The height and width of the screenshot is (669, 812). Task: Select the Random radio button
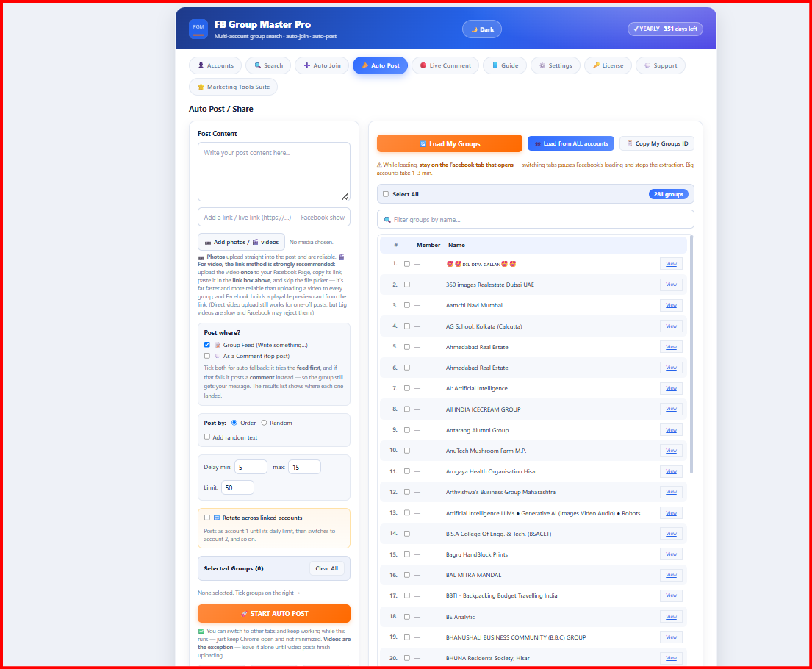coord(264,423)
